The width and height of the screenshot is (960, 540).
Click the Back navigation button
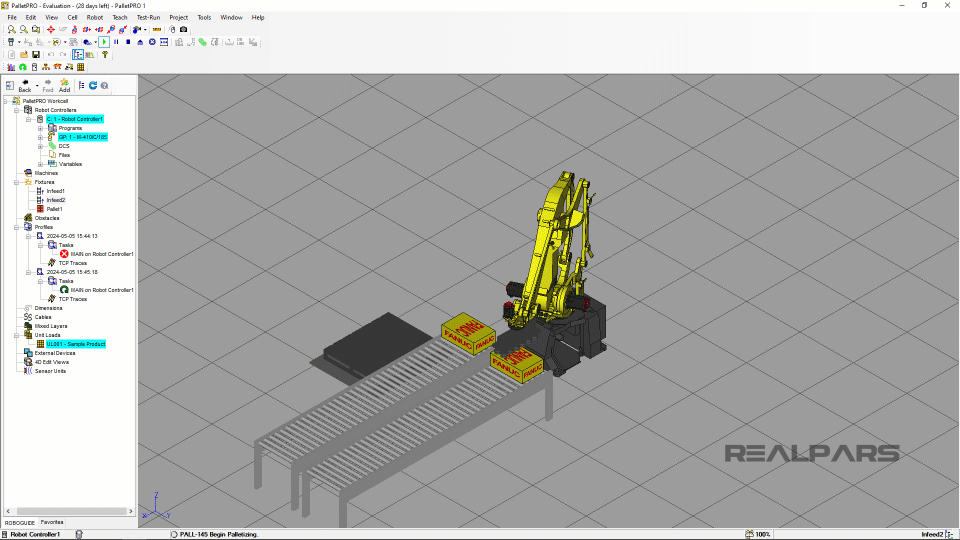pos(24,86)
